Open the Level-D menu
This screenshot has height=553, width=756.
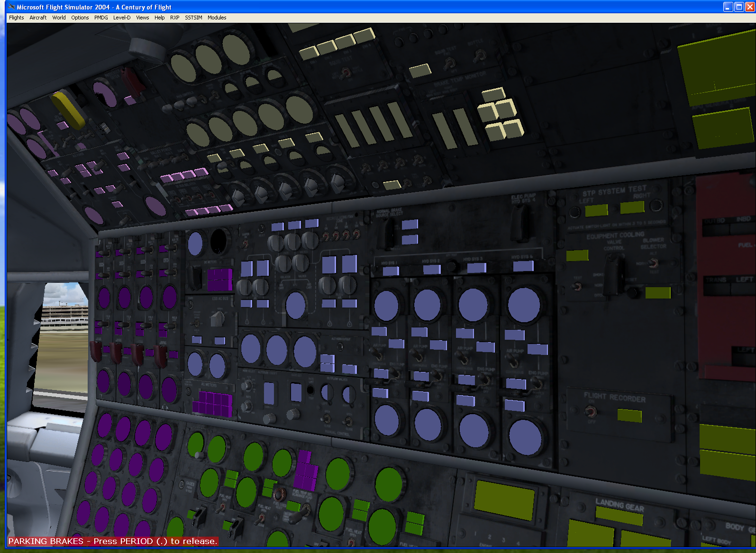click(x=122, y=18)
